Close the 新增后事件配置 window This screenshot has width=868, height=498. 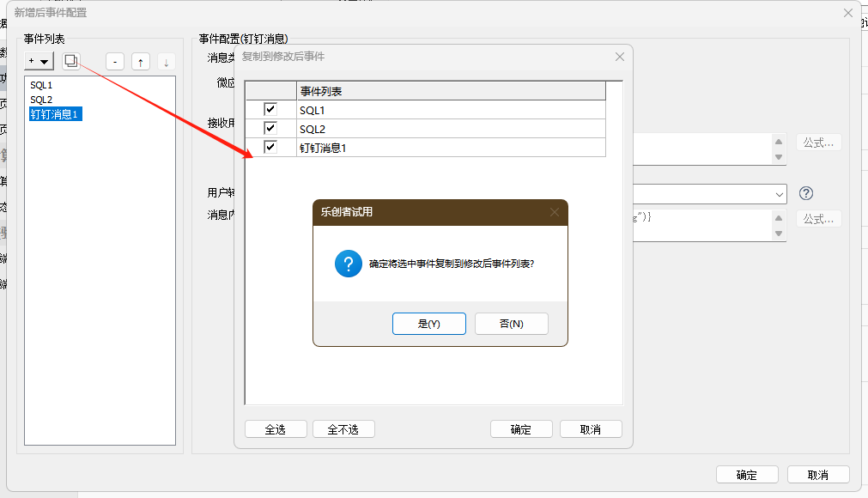848,13
